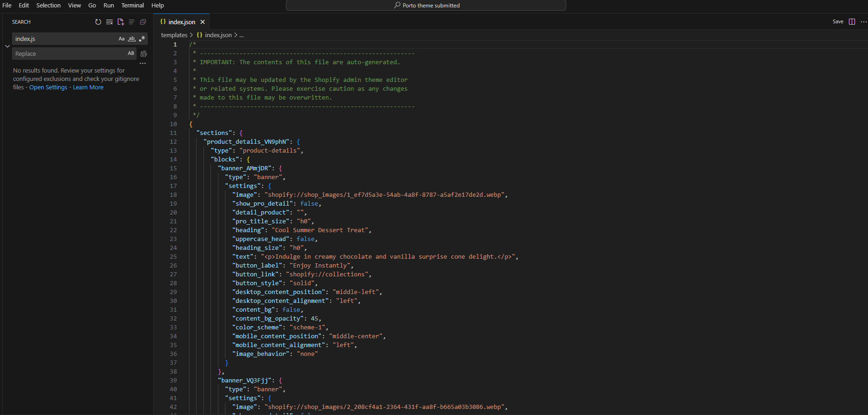Toggle Use Regular Expression option
868x415 pixels.
click(x=142, y=39)
